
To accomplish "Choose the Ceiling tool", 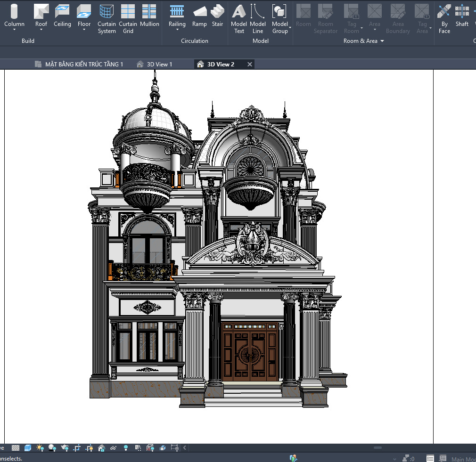I will [x=62, y=16].
